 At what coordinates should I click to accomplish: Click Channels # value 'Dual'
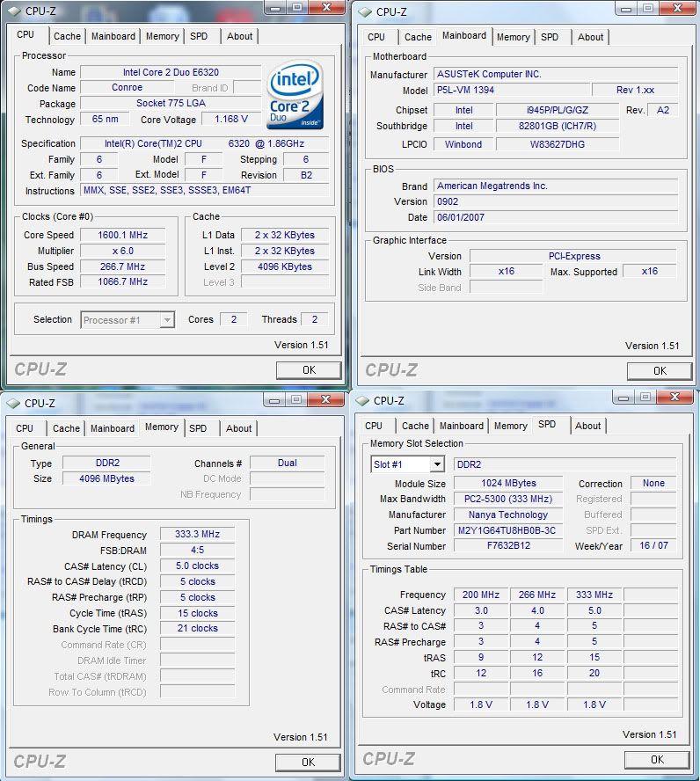pos(288,463)
